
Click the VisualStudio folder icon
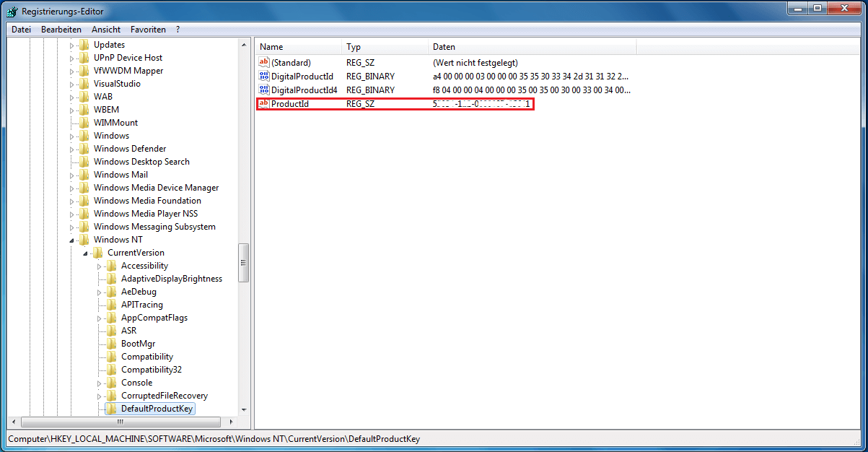84,84
